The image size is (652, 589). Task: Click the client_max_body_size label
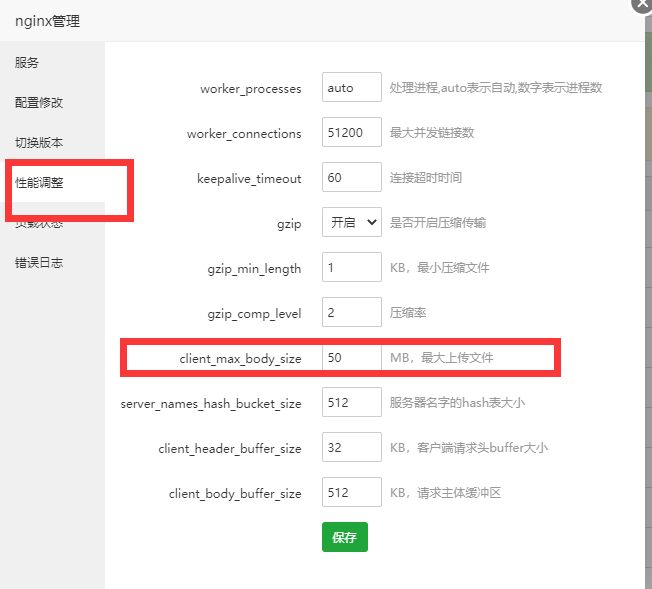pos(240,359)
